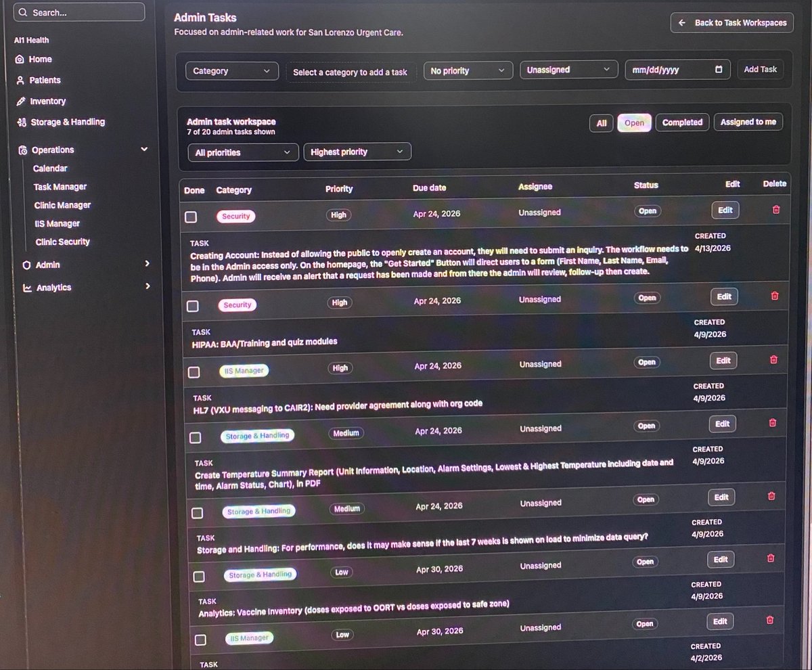Screen dimensions: 812x670
Task: Mark Creating Account task as done
Action: [191, 217]
